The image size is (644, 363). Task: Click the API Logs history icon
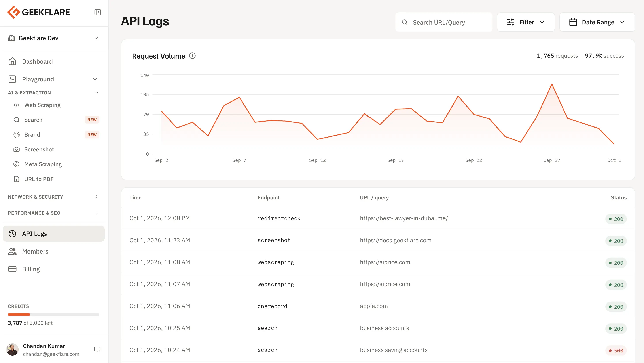point(12,234)
